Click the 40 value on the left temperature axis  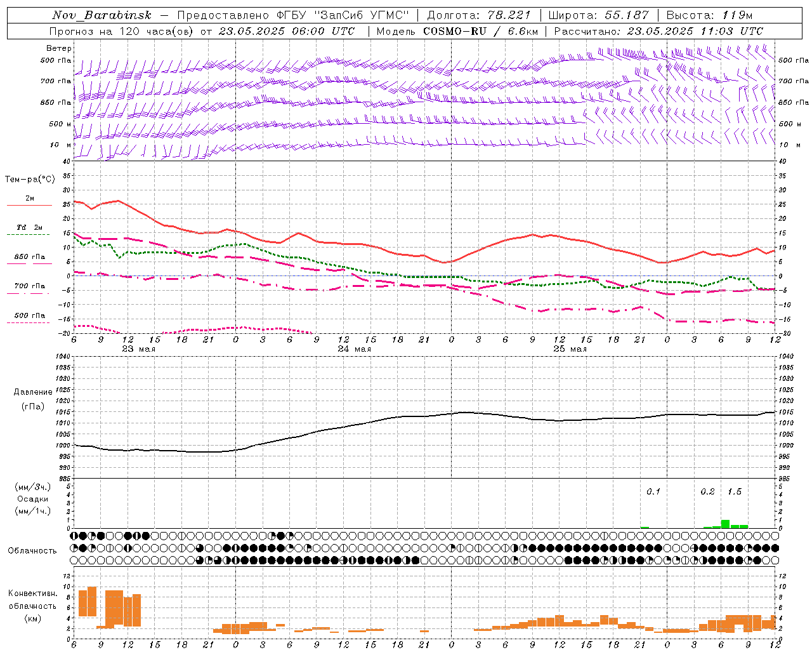click(67, 161)
